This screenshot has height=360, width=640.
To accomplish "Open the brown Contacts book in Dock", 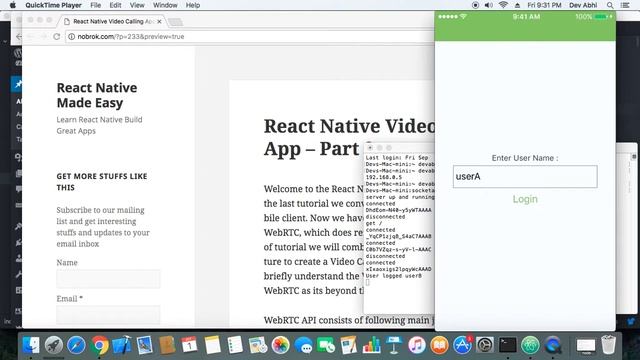I will tap(167, 345).
